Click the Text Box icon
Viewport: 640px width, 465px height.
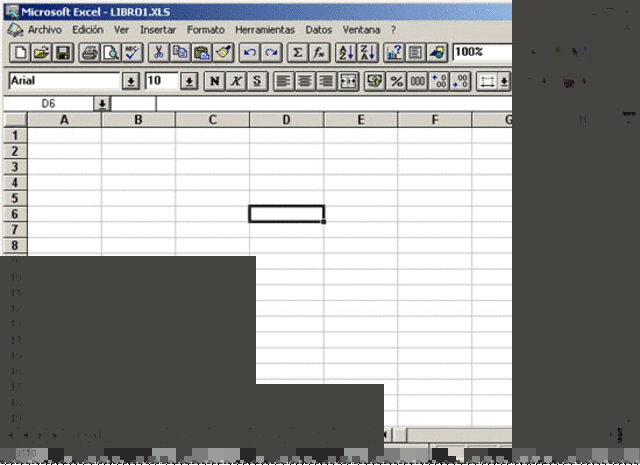coord(416,53)
